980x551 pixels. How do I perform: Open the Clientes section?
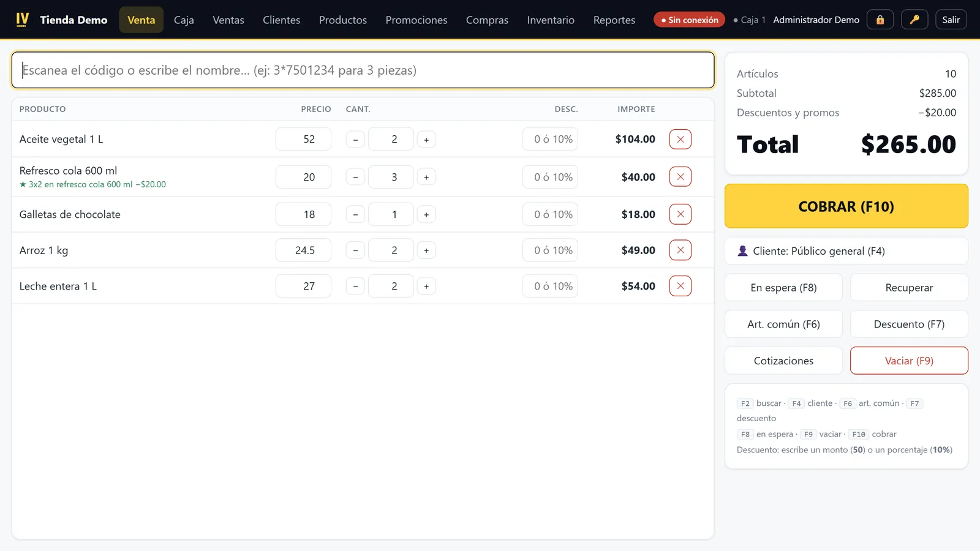click(x=282, y=20)
